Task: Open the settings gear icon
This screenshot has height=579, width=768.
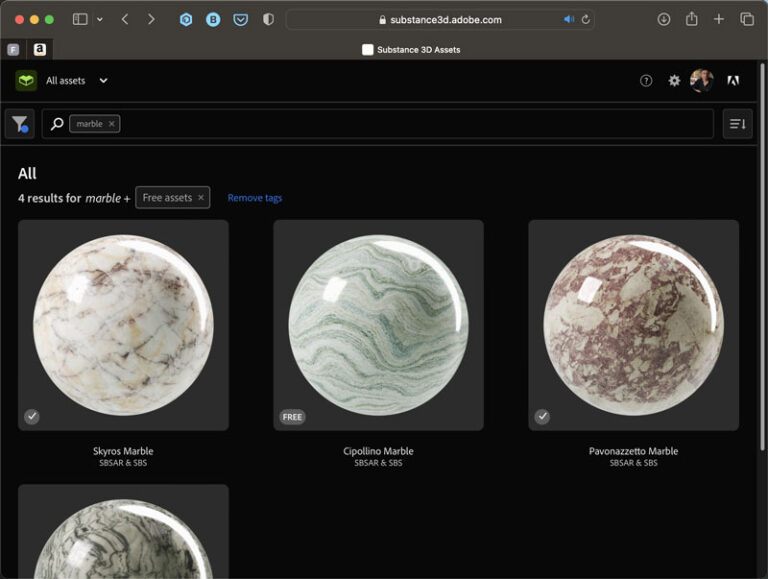Action: point(674,81)
